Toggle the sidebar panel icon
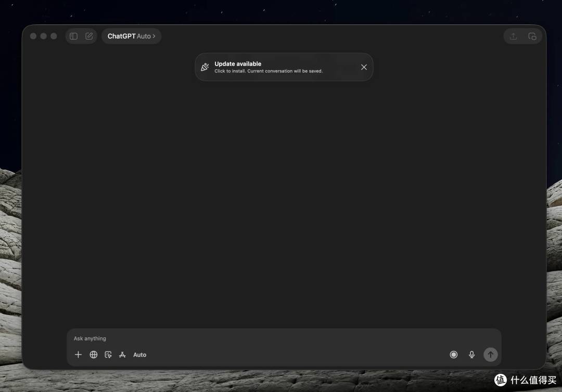This screenshot has width=562, height=392. tap(73, 36)
